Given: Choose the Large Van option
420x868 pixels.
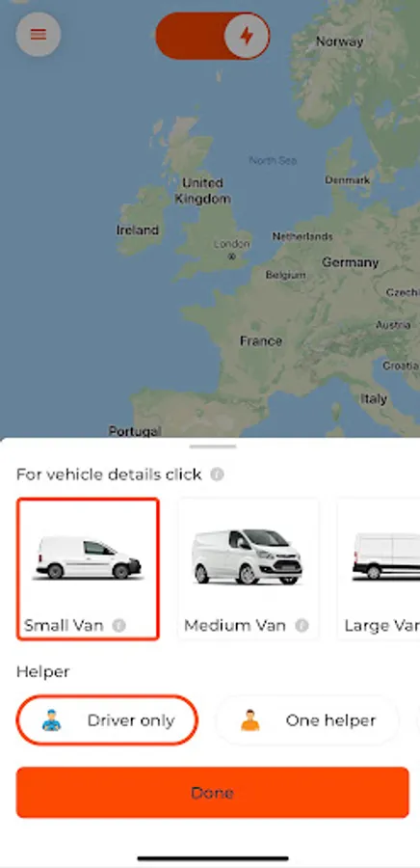Looking at the screenshot, I should click(379, 569).
